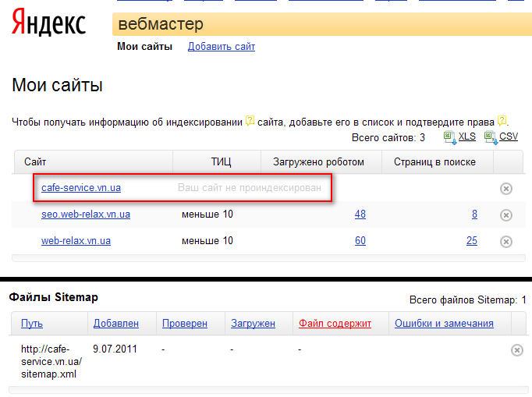Open the 48 loaded pages link
532x397 pixels.
point(360,214)
